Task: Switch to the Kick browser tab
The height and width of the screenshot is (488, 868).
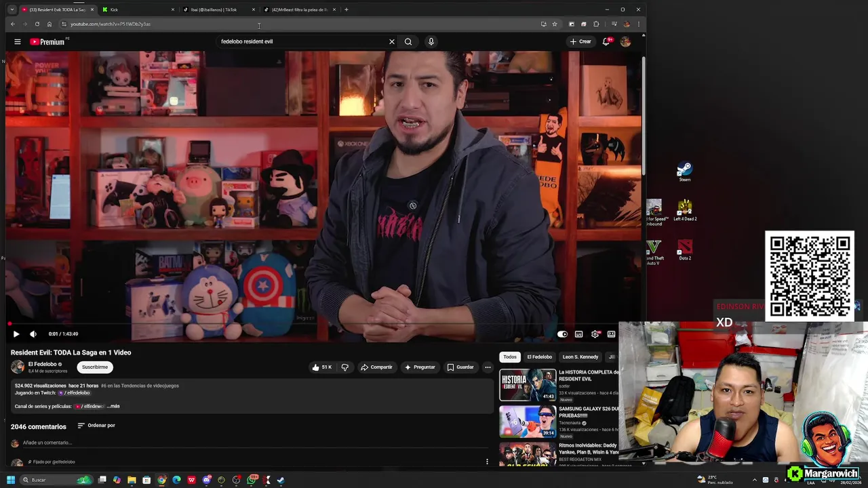Action: (x=138, y=9)
